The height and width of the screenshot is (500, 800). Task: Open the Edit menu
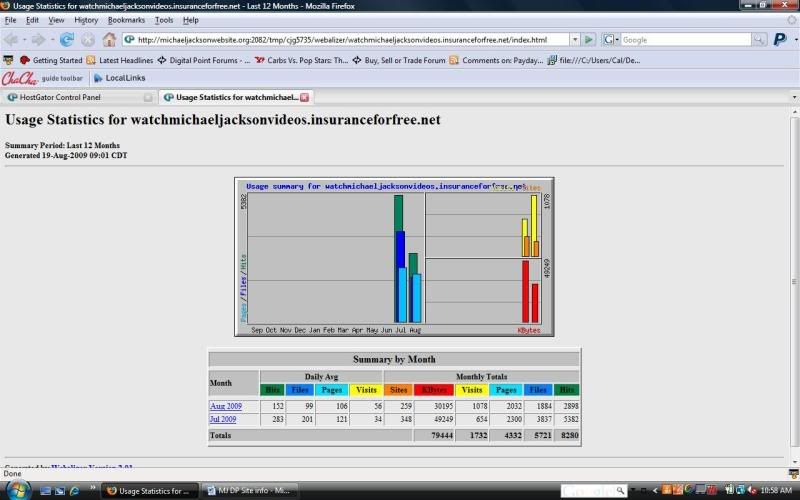tap(32, 20)
